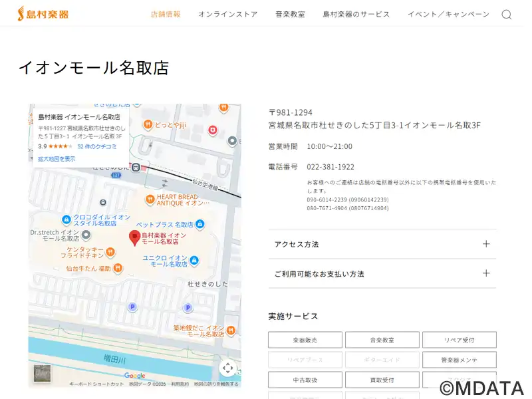Click the search magnifier icon in header
This screenshot has width=532, height=399.
(x=506, y=15)
